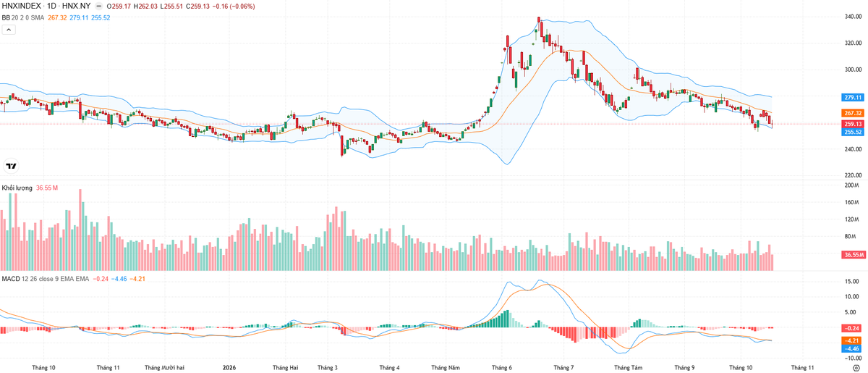The height and width of the screenshot is (373, 868).
Task: Click the Tháng Năm time axis label
Action: pyautogui.click(x=445, y=367)
